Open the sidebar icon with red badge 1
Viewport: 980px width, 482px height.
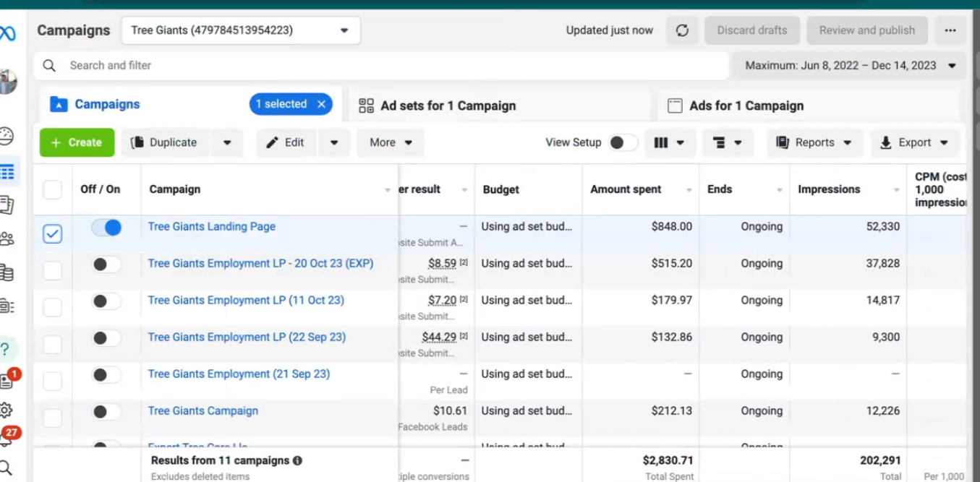[7, 380]
